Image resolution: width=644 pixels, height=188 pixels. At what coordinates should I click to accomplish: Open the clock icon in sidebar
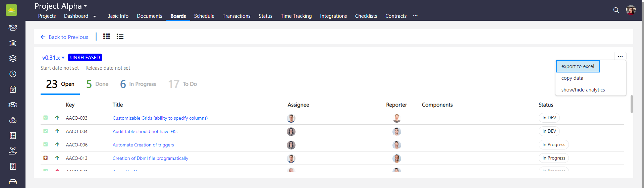(13, 74)
